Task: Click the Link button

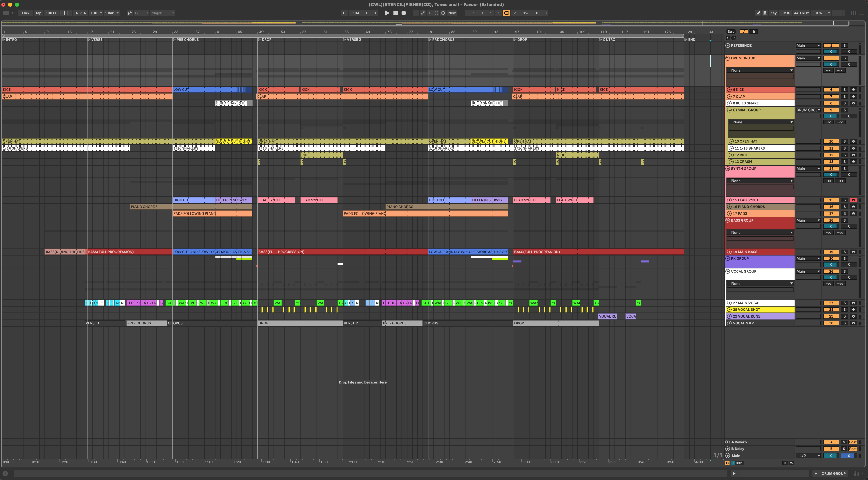Action: [25, 13]
